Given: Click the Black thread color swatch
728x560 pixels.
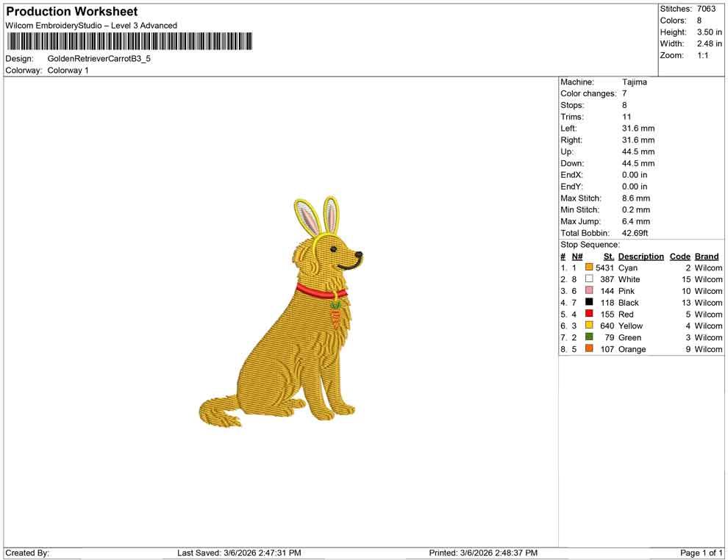Looking at the screenshot, I should click(588, 303).
